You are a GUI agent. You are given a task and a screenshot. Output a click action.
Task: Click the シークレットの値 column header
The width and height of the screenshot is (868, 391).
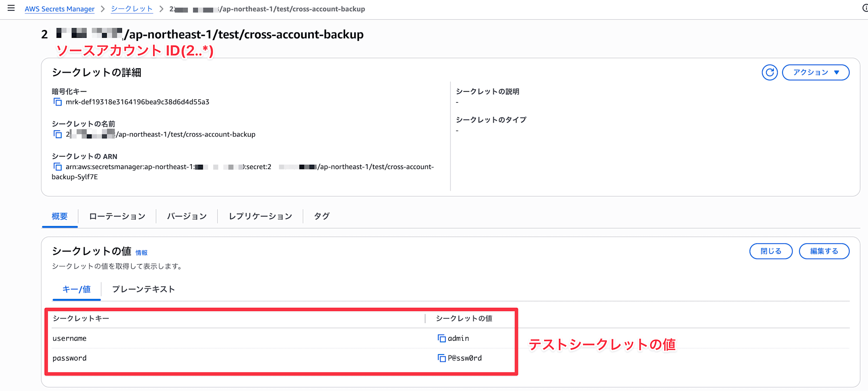(464, 318)
